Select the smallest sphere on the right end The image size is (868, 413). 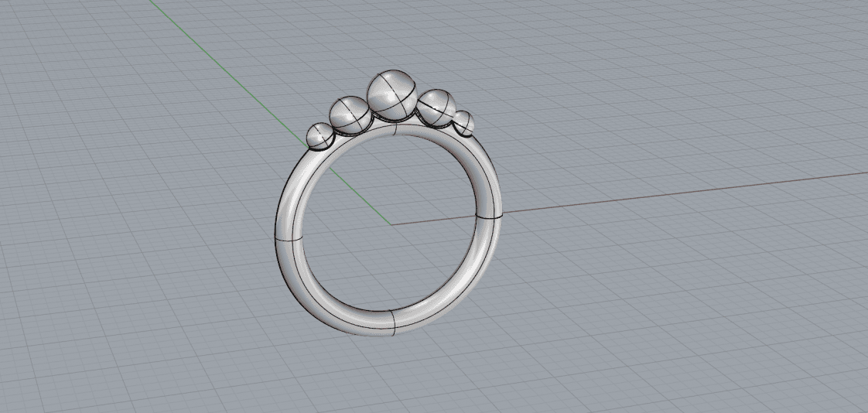coord(463,124)
